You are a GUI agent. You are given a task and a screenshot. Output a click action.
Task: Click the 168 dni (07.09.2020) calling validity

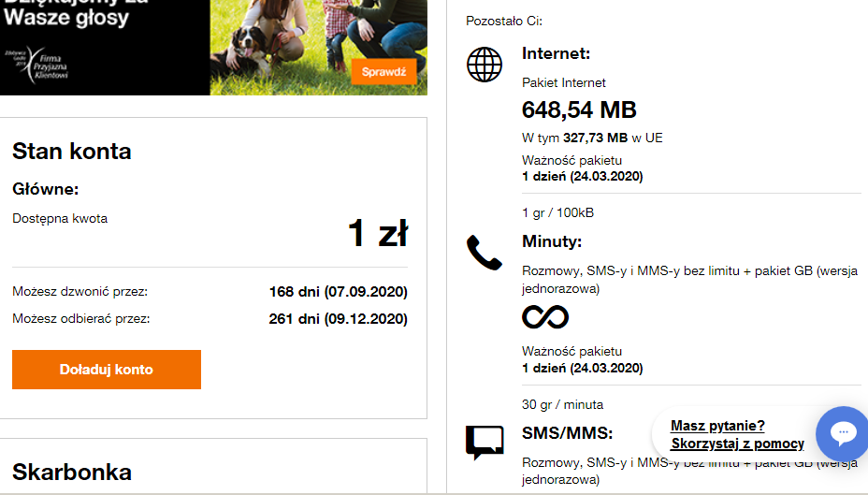[x=339, y=292]
